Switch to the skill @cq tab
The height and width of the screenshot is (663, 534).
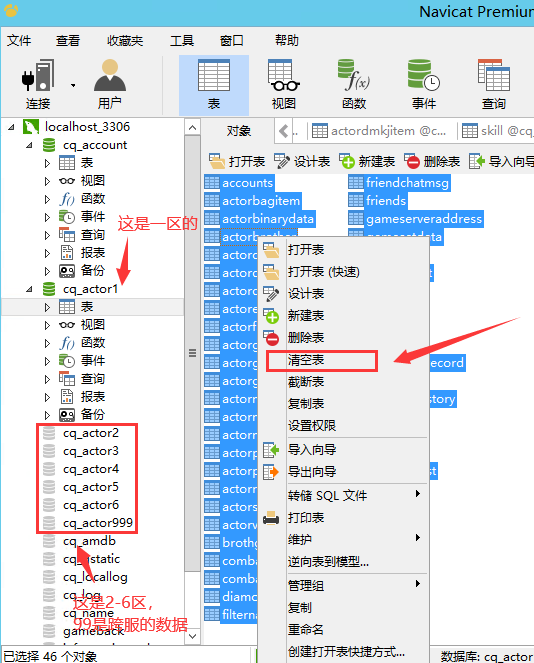click(x=497, y=131)
